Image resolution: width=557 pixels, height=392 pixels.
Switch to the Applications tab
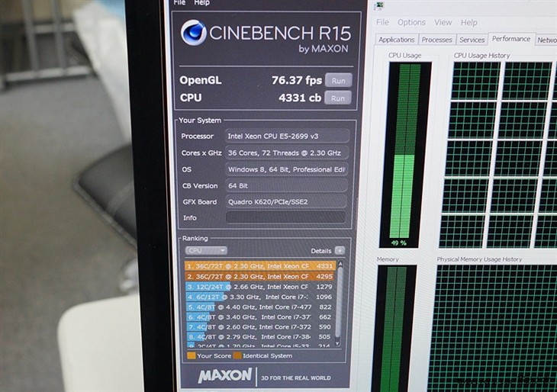pos(397,40)
